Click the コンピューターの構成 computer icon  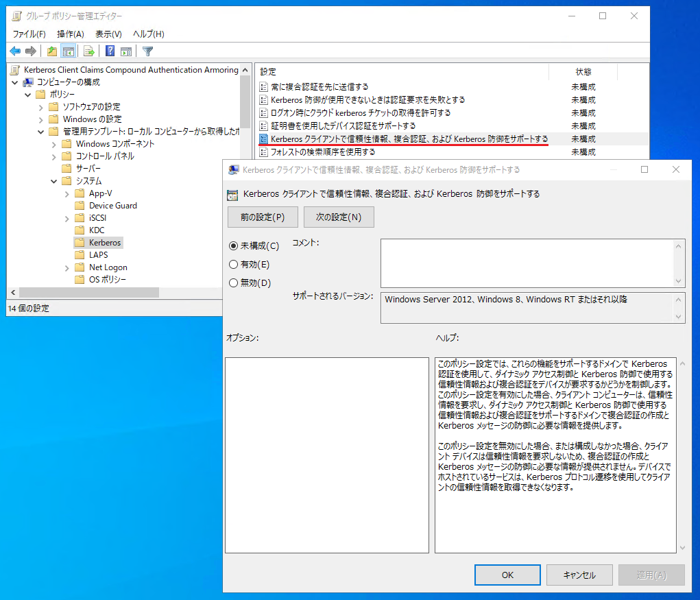(28, 82)
